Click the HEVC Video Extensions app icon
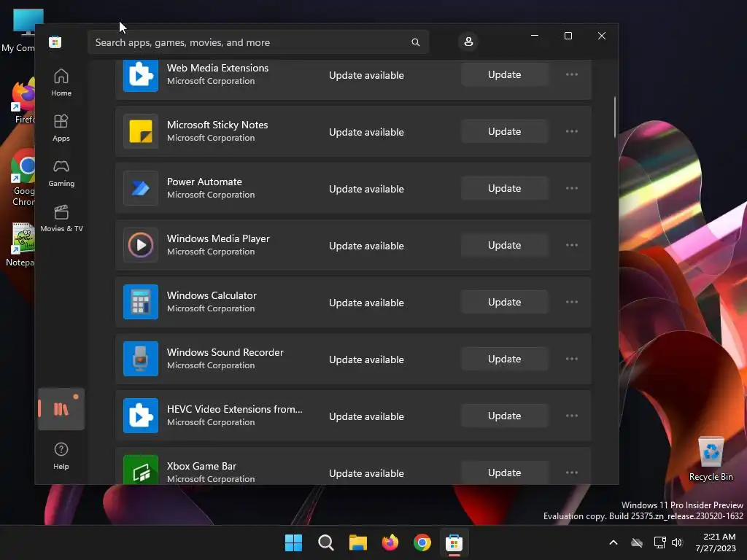The height and width of the screenshot is (560, 747). [x=141, y=416]
